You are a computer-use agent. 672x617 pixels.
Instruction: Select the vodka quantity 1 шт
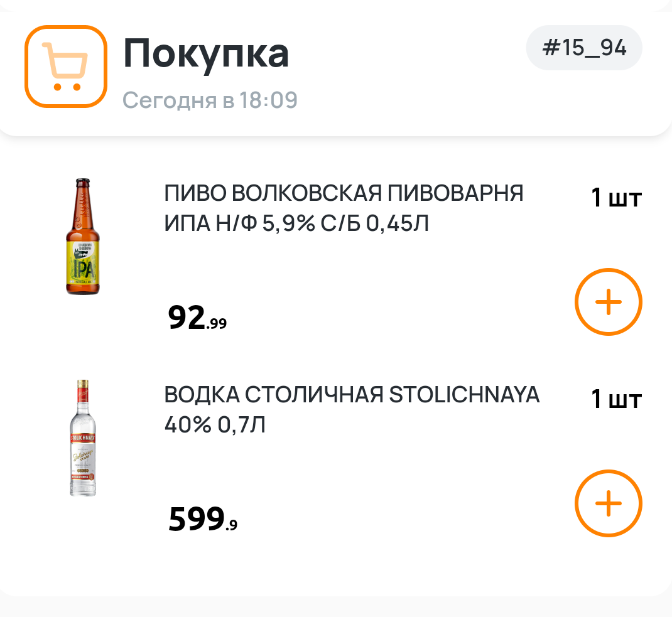[x=615, y=399]
